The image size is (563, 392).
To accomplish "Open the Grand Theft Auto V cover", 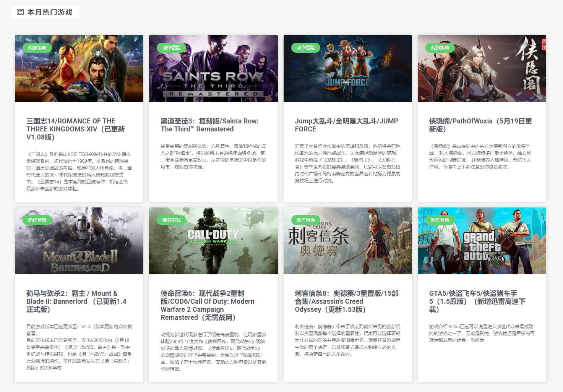I will [x=482, y=241].
